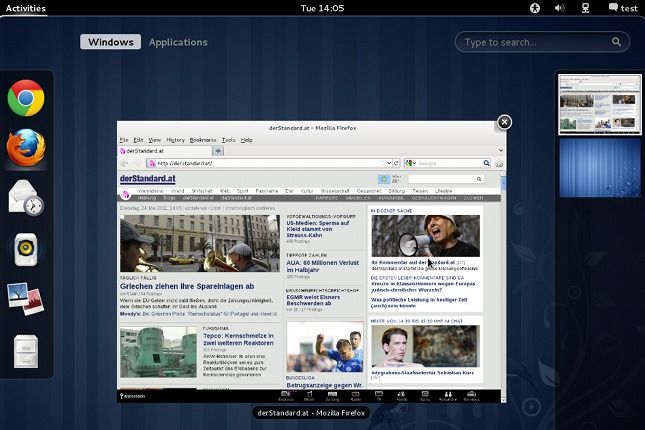The width and height of the screenshot is (645, 430).
Task: Go to Firefox home page icon
Action: tap(499, 163)
